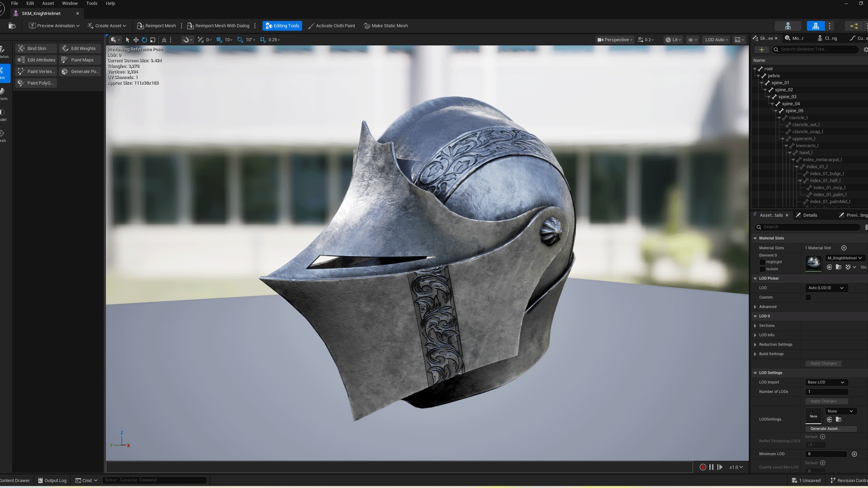Screen dimensions: 868x488
Task: Check the Custom LOD checkbox
Action: (x=808, y=297)
